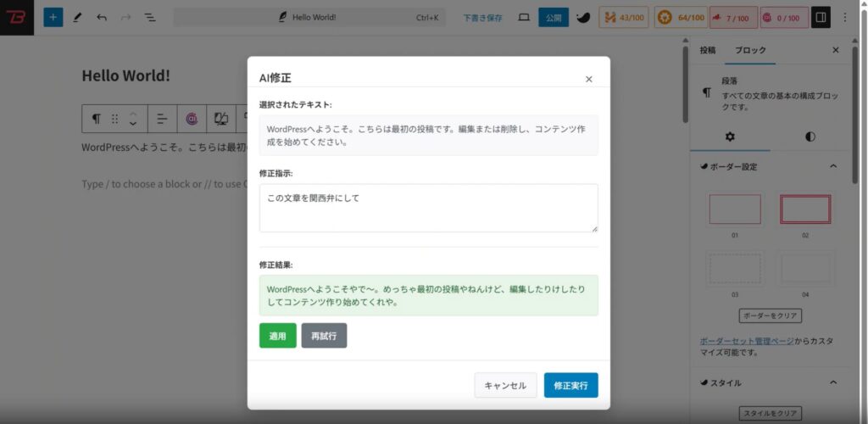Collapse the ボーダー設定 section
Viewport: 868px width, 424px height.
point(770,166)
